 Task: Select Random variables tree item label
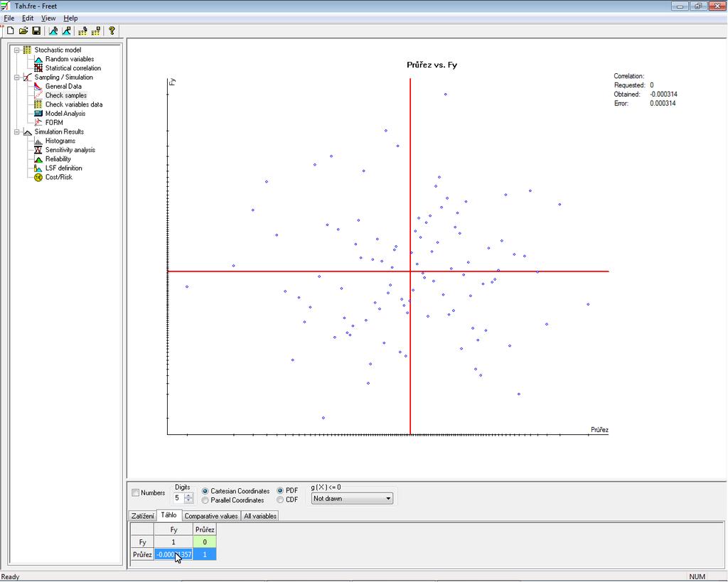pyautogui.click(x=70, y=59)
